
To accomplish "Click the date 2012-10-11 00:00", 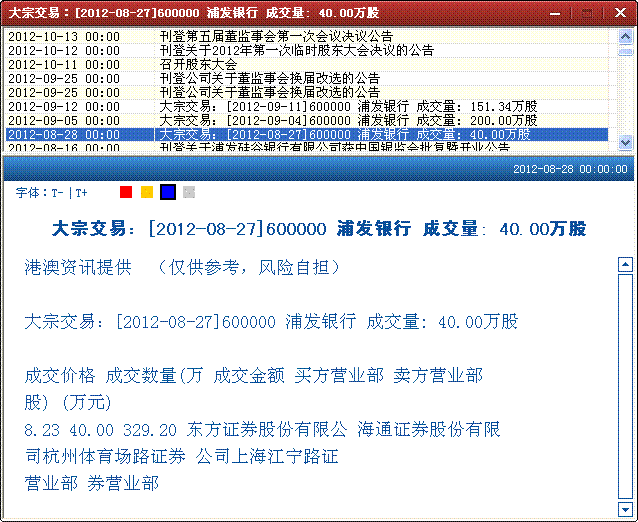I will pos(64,64).
